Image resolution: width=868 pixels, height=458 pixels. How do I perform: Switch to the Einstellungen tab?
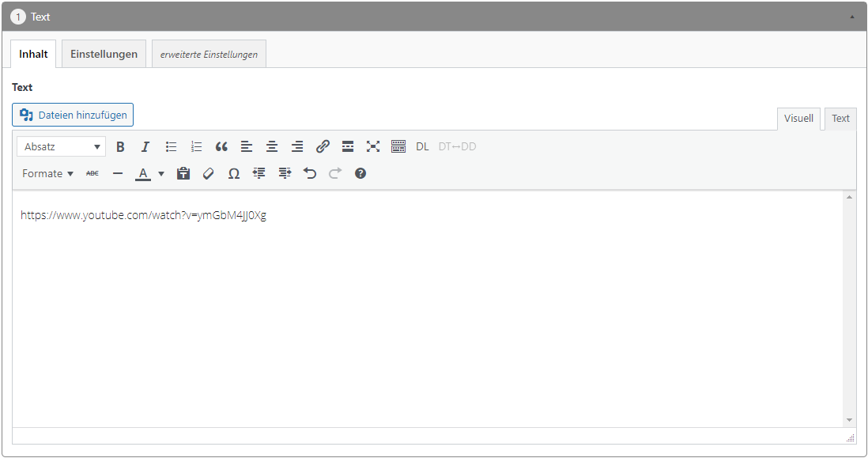tap(104, 54)
